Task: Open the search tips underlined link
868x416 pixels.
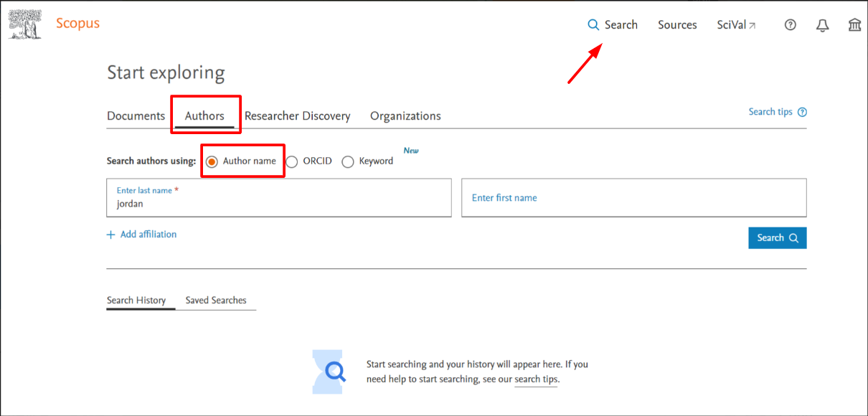Action: (535, 379)
